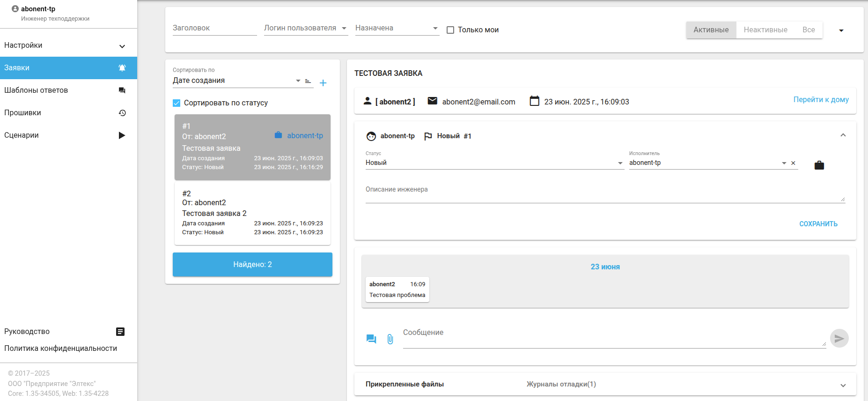868x401 pixels.
Task: Click the СОХРАНИТЬ button
Action: click(818, 224)
